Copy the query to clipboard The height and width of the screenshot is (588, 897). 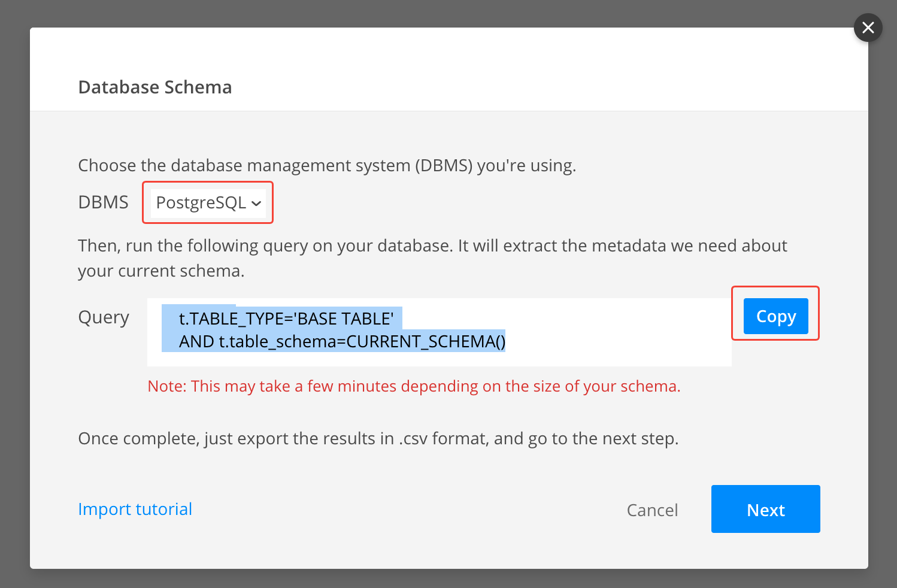(775, 316)
